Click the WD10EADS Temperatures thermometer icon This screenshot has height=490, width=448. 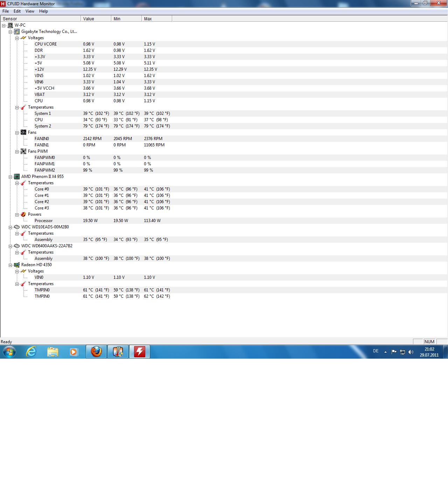[23, 233]
